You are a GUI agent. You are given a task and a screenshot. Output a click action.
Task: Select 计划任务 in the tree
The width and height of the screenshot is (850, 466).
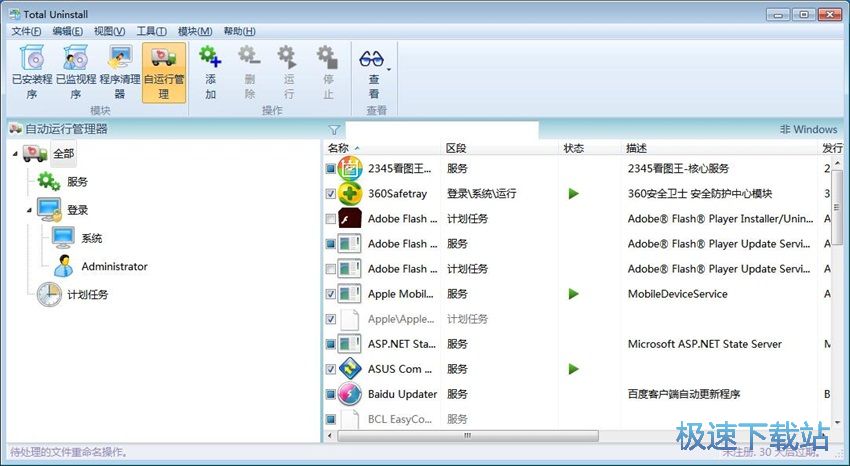pyautogui.click(x=87, y=295)
